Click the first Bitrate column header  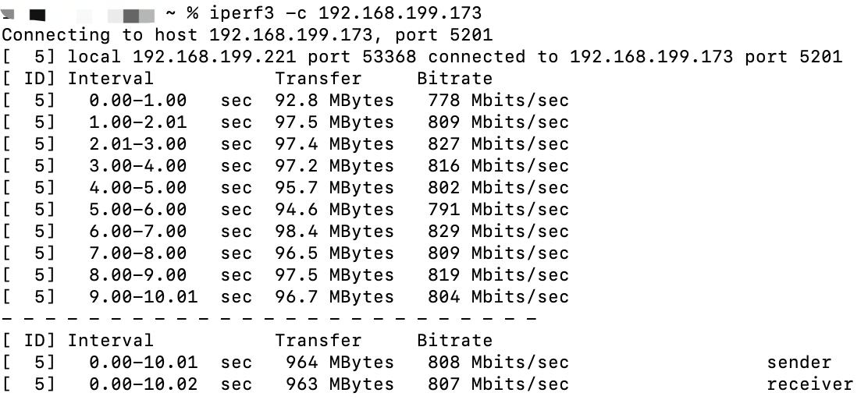tap(454, 79)
